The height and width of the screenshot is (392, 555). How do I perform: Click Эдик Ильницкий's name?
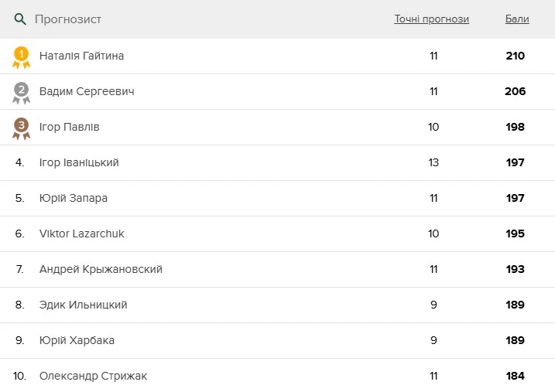click(83, 305)
